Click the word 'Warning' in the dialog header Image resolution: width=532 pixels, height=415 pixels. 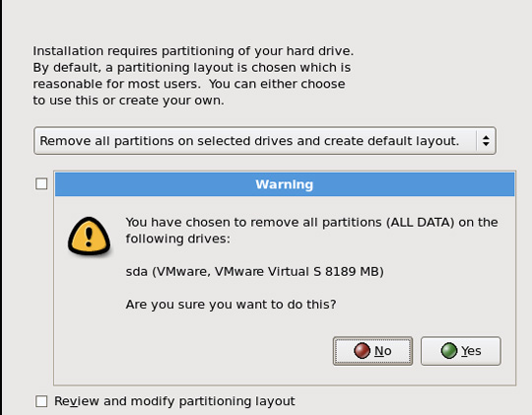(x=285, y=184)
